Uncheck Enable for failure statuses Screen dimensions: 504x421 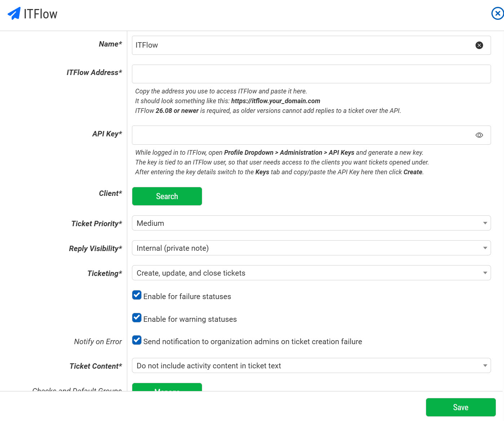pos(137,295)
